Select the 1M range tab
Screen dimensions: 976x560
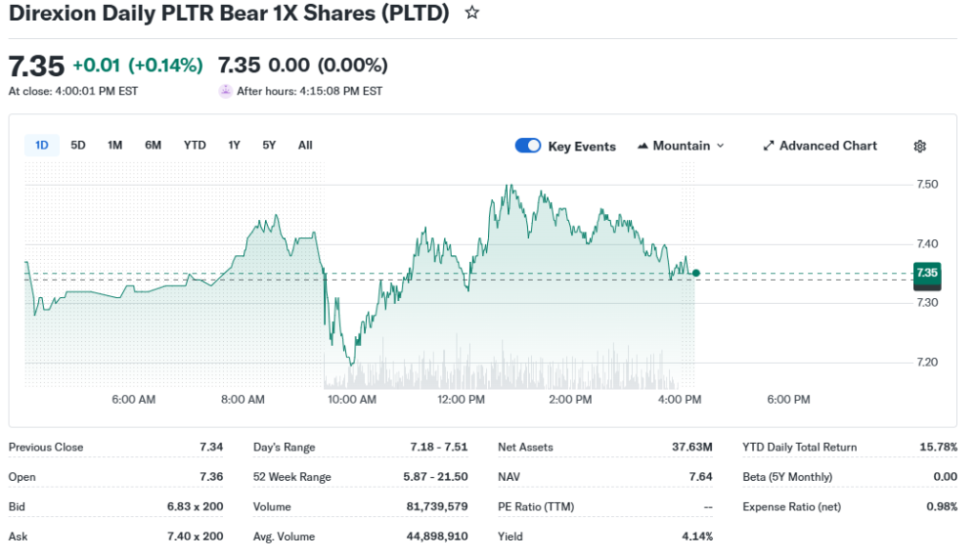pos(115,145)
